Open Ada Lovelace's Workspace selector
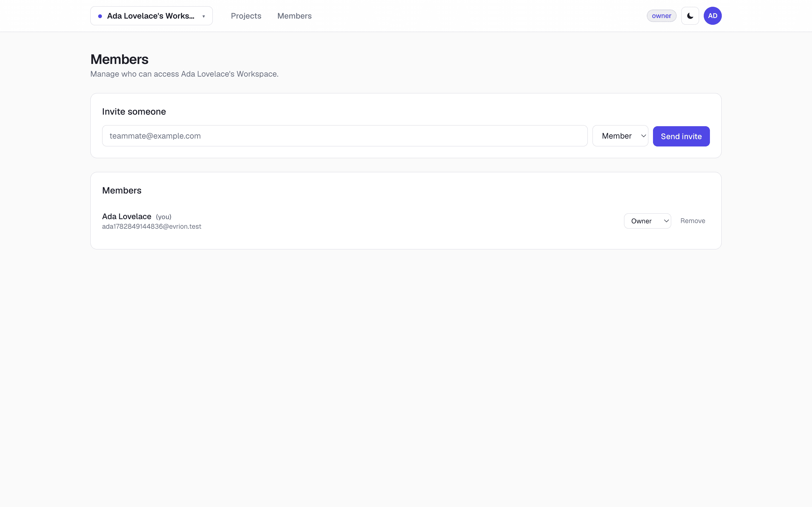Screen dimensions: 812x507 [151, 16]
